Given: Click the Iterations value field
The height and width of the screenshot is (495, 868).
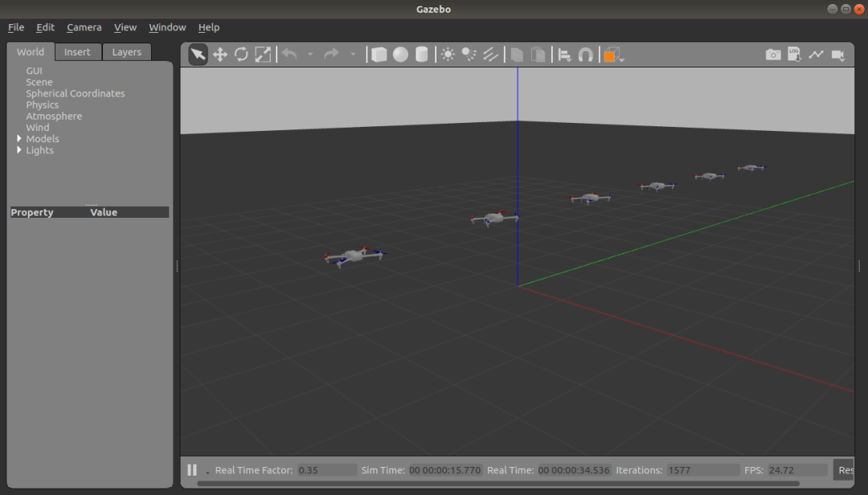Looking at the screenshot, I should [x=702, y=470].
